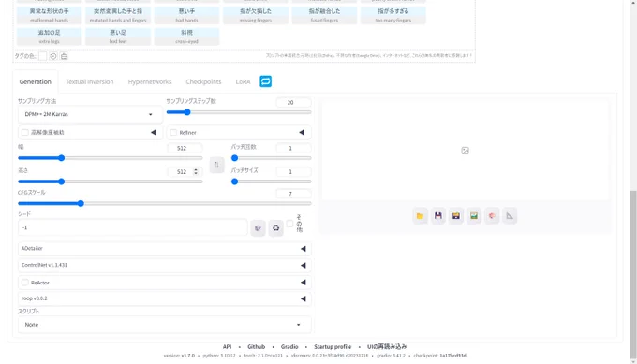
Task: Add the 指が多すぎる too many fingers tag
Action: coord(393,15)
